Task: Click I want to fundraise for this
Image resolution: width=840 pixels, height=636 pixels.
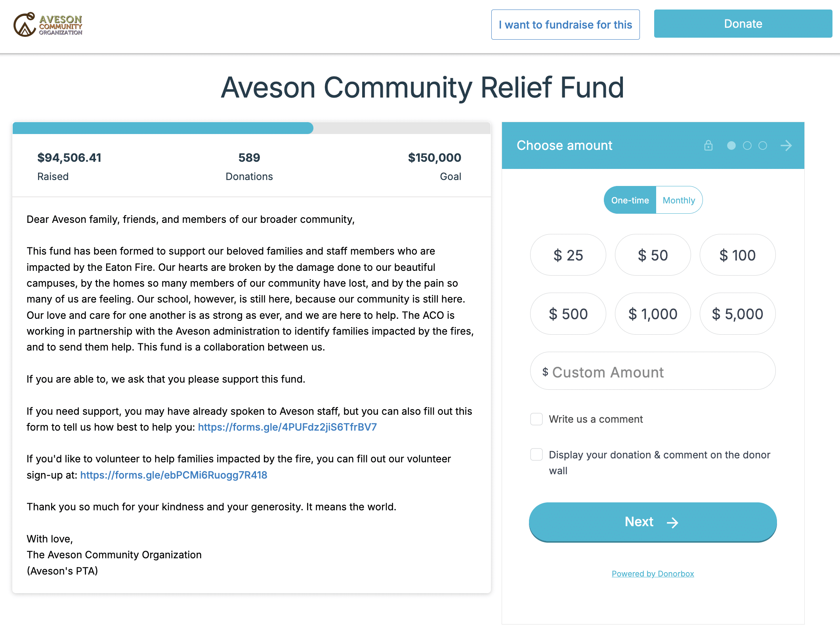Action: tap(565, 24)
